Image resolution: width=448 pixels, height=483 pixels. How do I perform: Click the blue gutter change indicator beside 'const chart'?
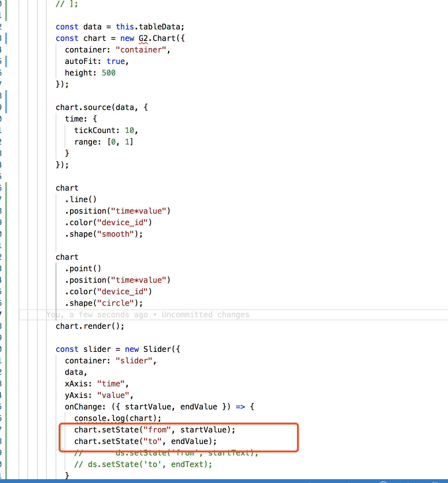click(6, 38)
